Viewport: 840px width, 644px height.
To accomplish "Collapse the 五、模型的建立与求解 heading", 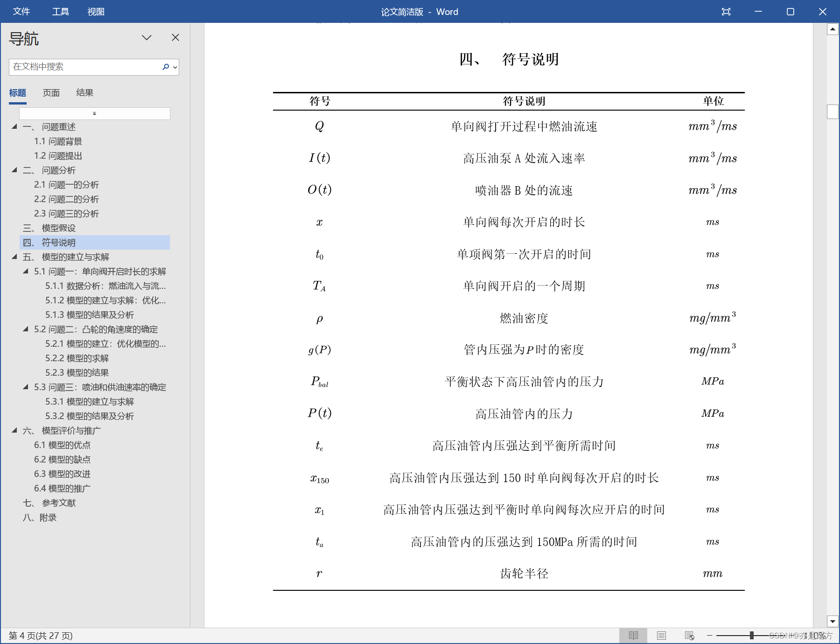I will click(x=14, y=257).
